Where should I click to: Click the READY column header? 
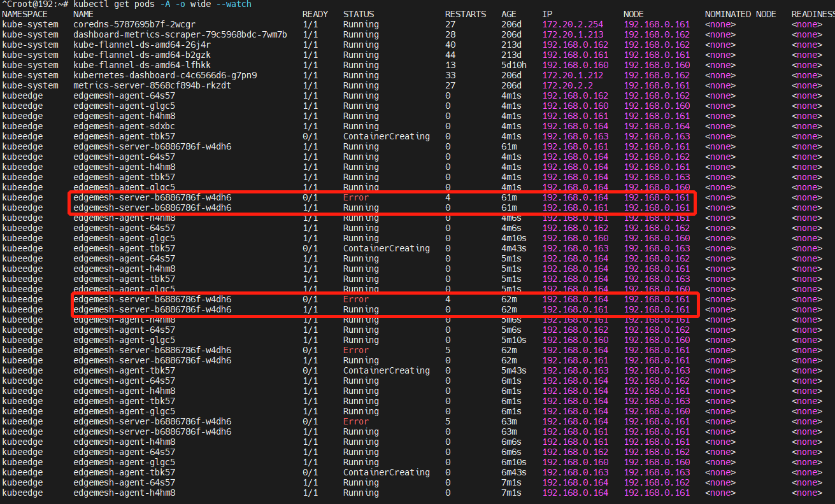pyautogui.click(x=315, y=14)
